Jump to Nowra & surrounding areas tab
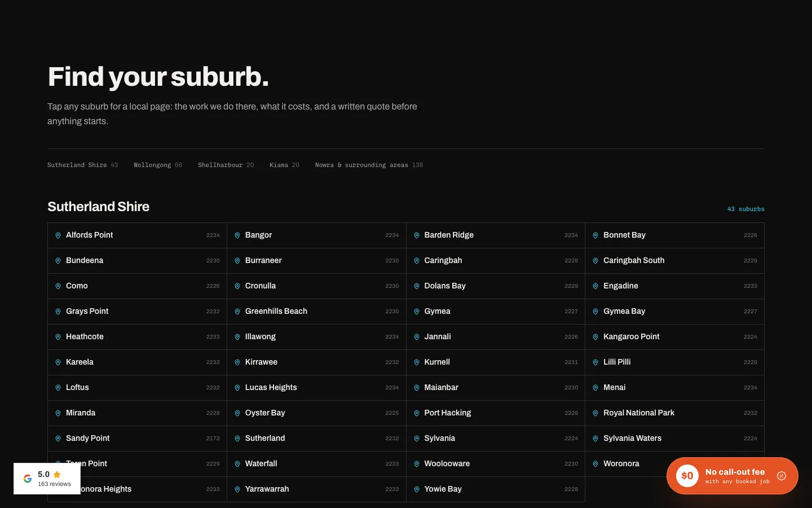Viewport: 812px width, 508px height. tap(369, 165)
